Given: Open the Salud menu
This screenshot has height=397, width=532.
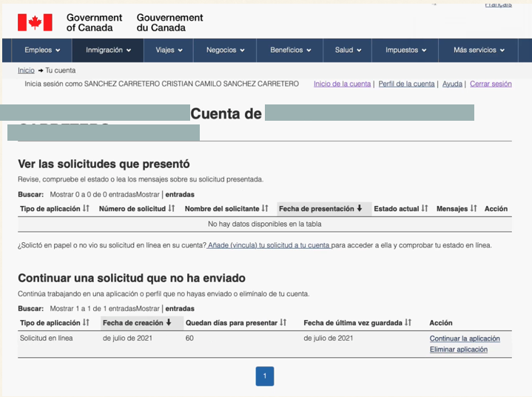Looking at the screenshot, I should point(348,50).
